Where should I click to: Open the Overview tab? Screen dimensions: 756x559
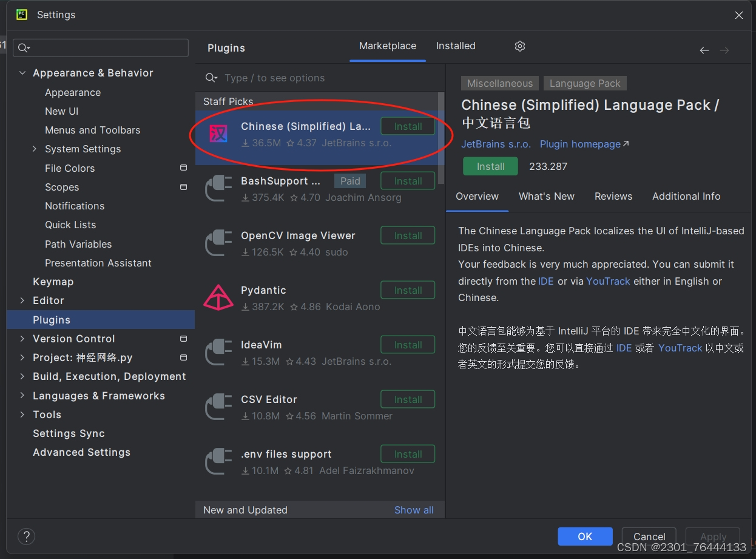pyautogui.click(x=477, y=197)
